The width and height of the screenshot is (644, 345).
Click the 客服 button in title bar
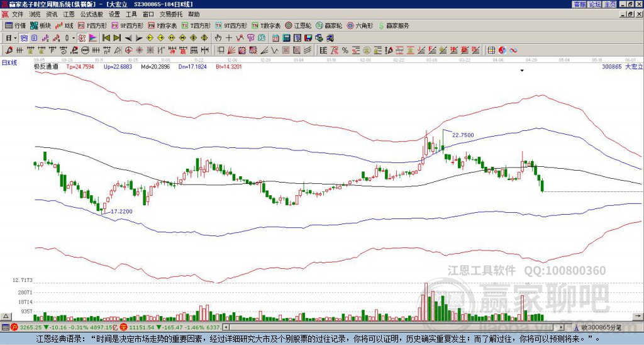[x=579, y=4]
